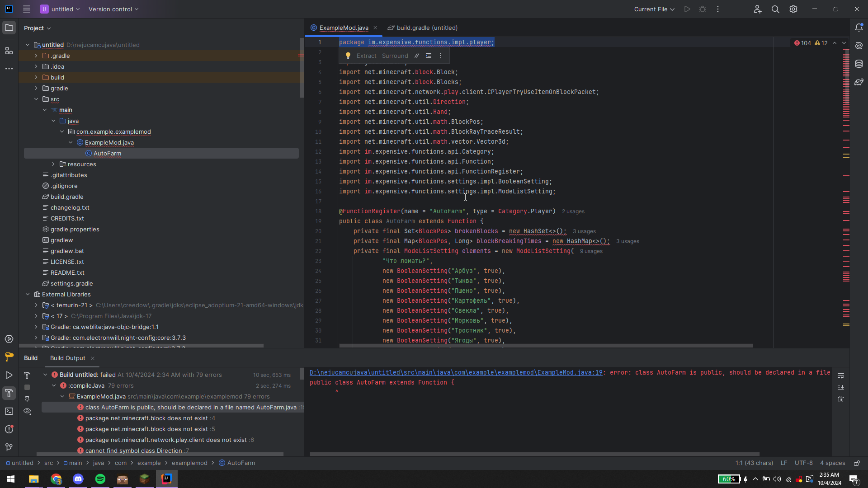The image size is (868, 488).
Task: Click Extract in floating toolbar
Action: pyautogui.click(x=366, y=56)
